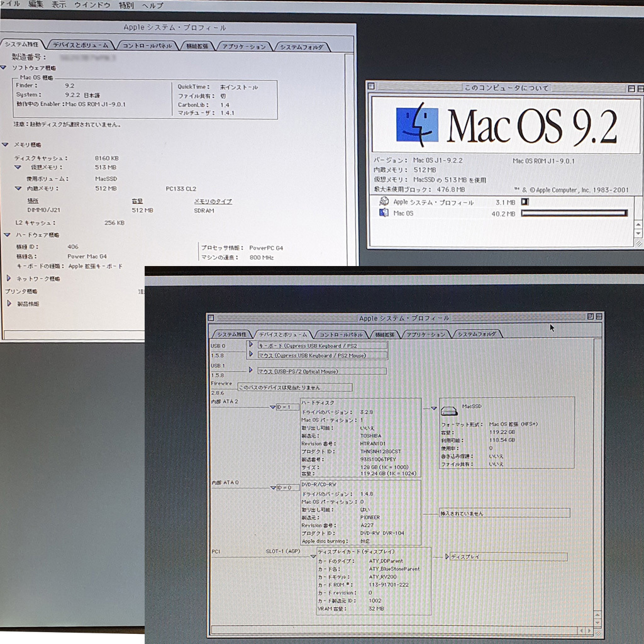Viewport: 644px width, 644px height.
Task: Click the THNSNH128GCST product ID value
Action: (x=380, y=451)
